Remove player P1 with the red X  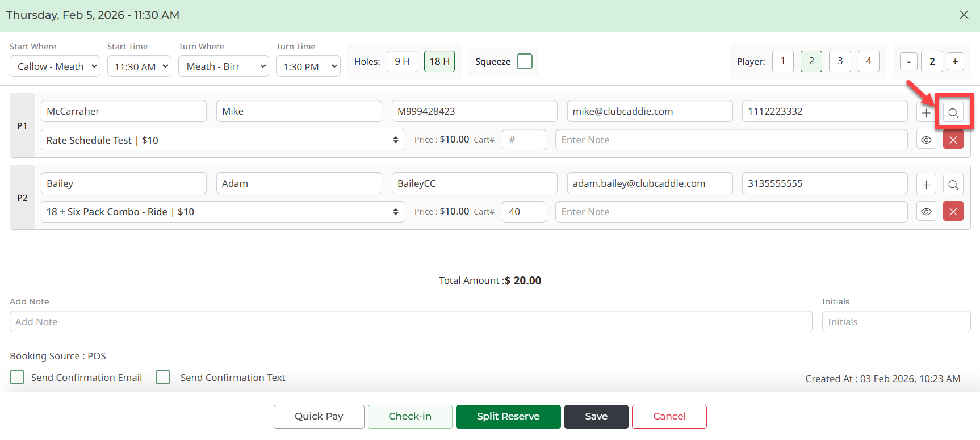953,140
